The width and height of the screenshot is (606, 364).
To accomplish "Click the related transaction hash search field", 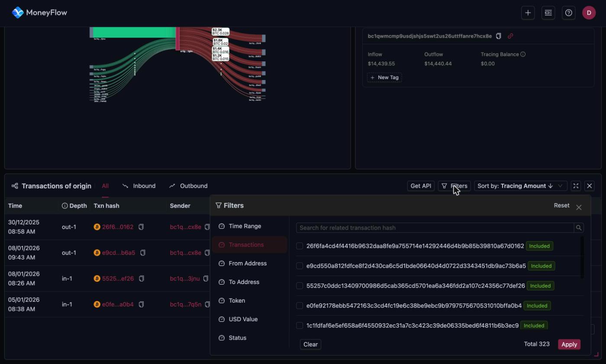I will [x=435, y=228].
